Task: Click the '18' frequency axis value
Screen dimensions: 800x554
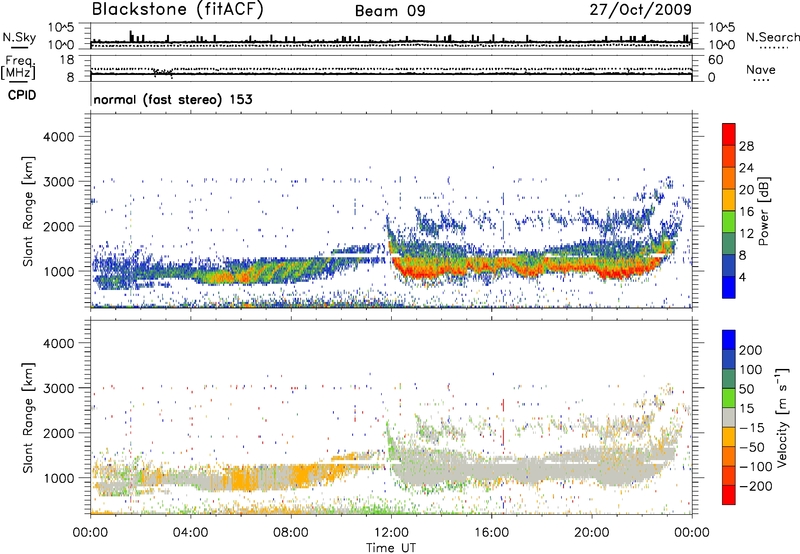Action: (x=67, y=60)
